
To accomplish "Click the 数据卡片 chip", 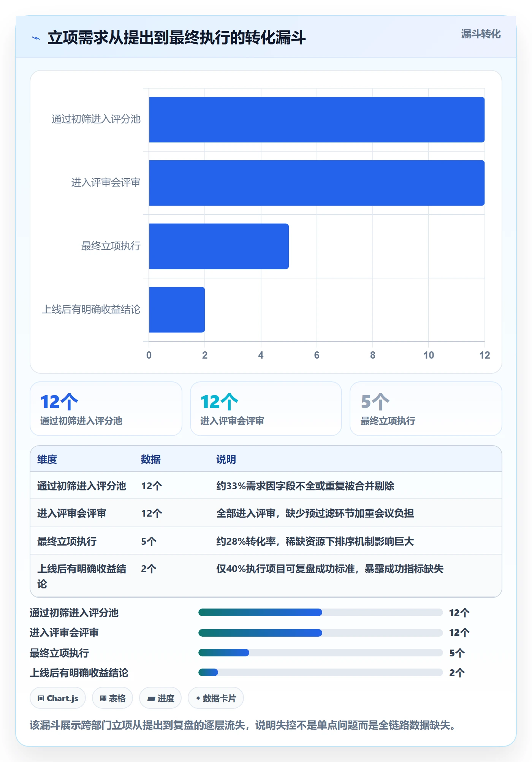I will pos(216,698).
